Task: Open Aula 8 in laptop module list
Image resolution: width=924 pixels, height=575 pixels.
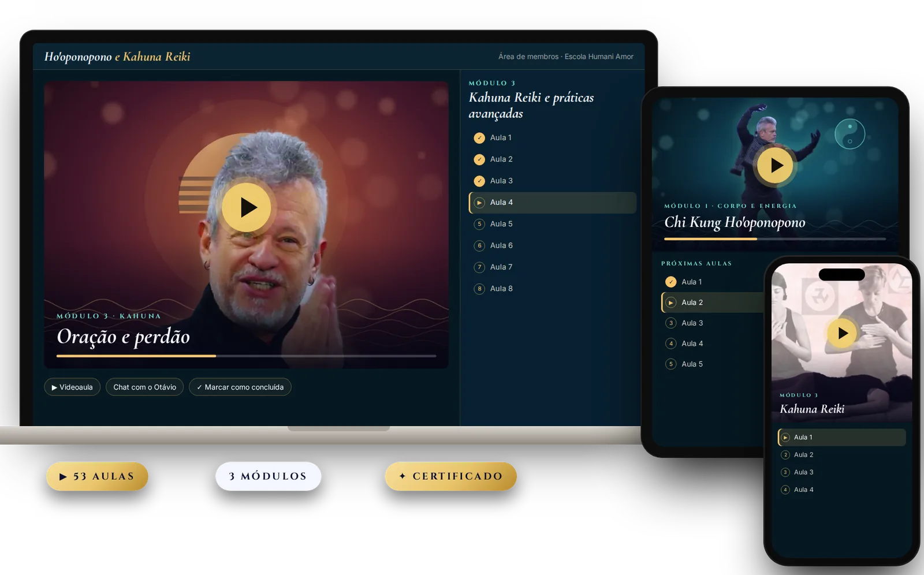Action: pos(553,289)
